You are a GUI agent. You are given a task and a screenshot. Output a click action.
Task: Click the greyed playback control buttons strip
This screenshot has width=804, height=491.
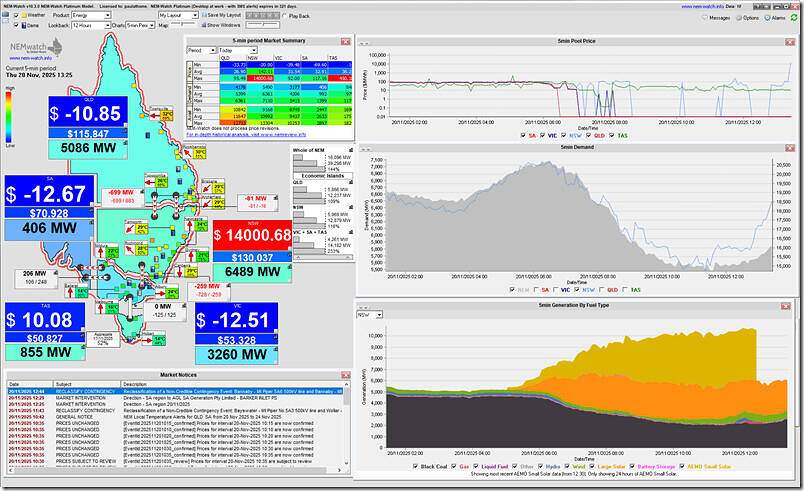point(263,15)
